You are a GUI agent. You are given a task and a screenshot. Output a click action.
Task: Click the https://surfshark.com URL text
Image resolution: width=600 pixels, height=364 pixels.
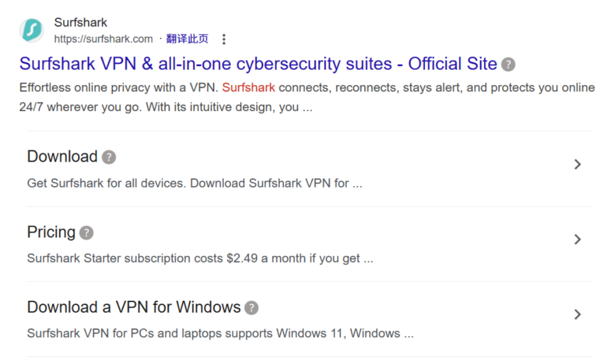coord(103,39)
